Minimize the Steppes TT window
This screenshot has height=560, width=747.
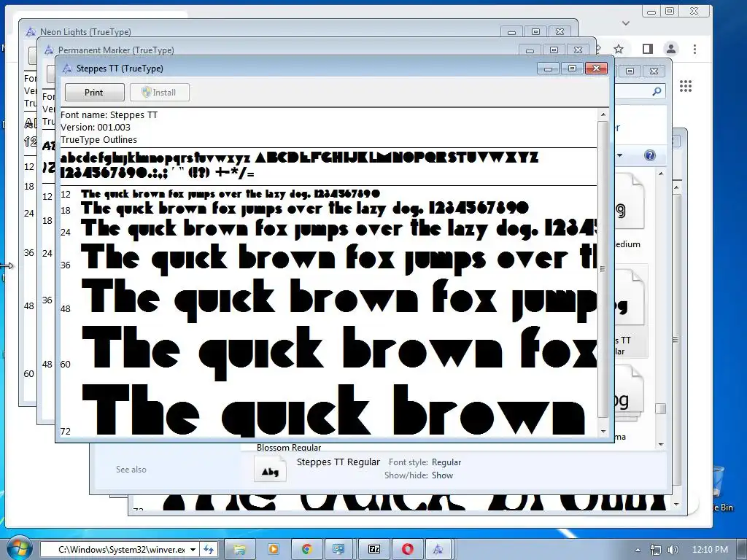(x=549, y=69)
